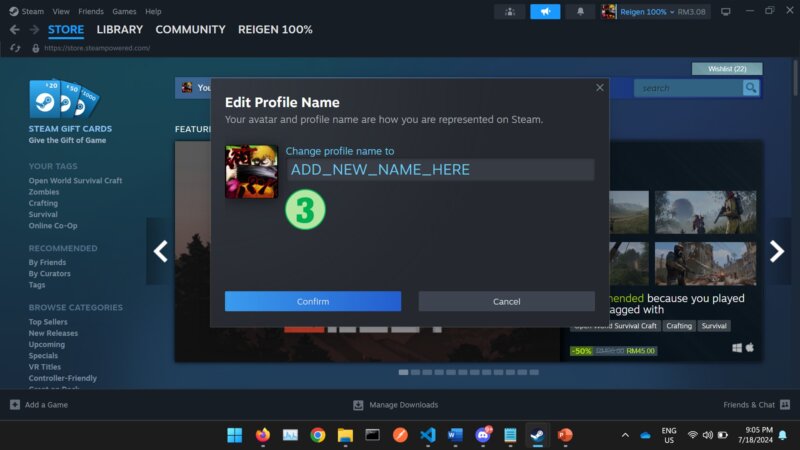Click Add a Game plus icon
The height and width of the screenshot is (450, 800).
tap(15, 405)
